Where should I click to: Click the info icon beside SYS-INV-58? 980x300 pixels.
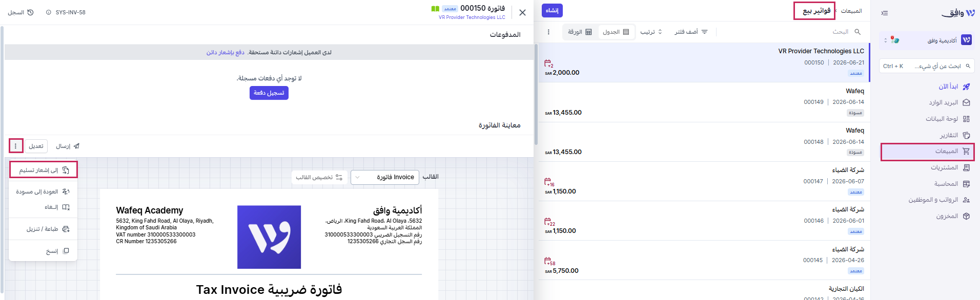49,12
